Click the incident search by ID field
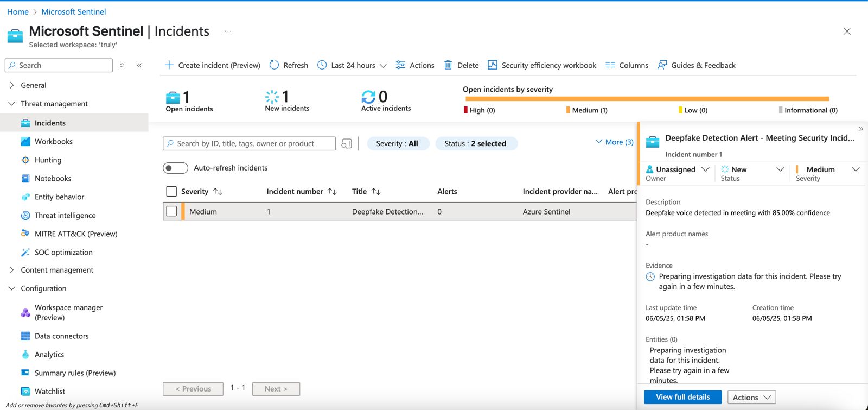 (x=250, y=143)
